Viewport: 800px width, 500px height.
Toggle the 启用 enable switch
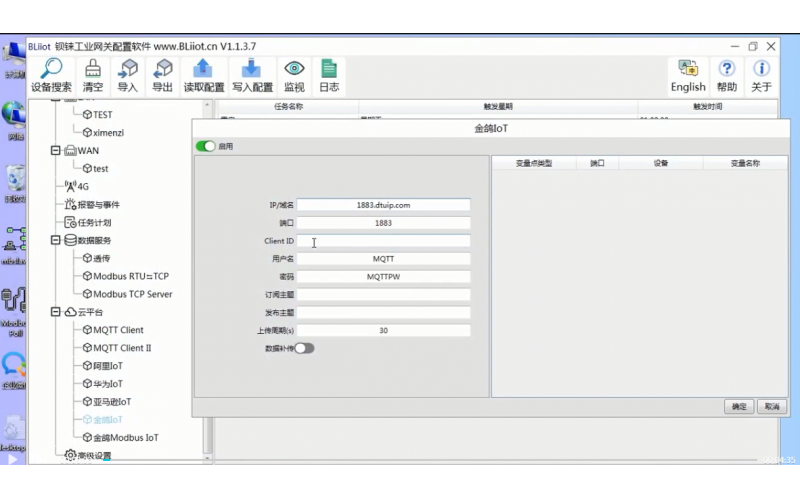[x=206, y=146]
